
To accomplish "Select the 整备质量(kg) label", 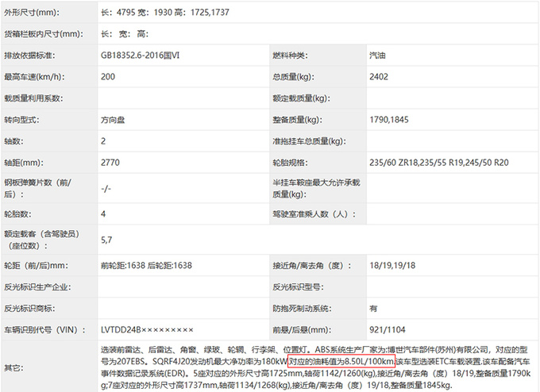I will (x=298, y=120).
